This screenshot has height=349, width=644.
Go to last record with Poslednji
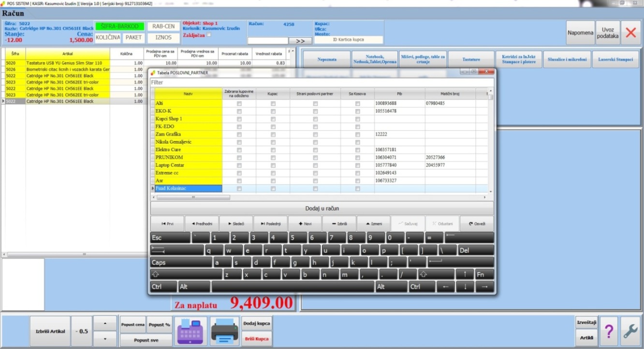point(270,224)
